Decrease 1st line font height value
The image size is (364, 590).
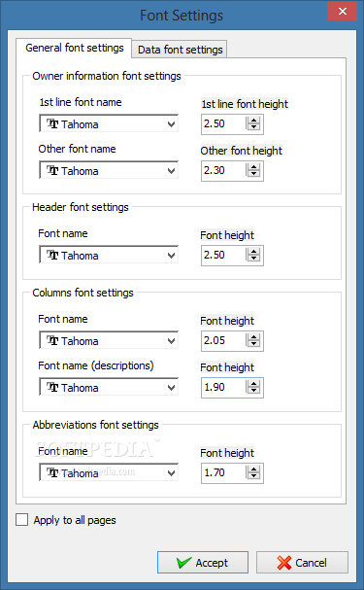click(x=254, y=127)
